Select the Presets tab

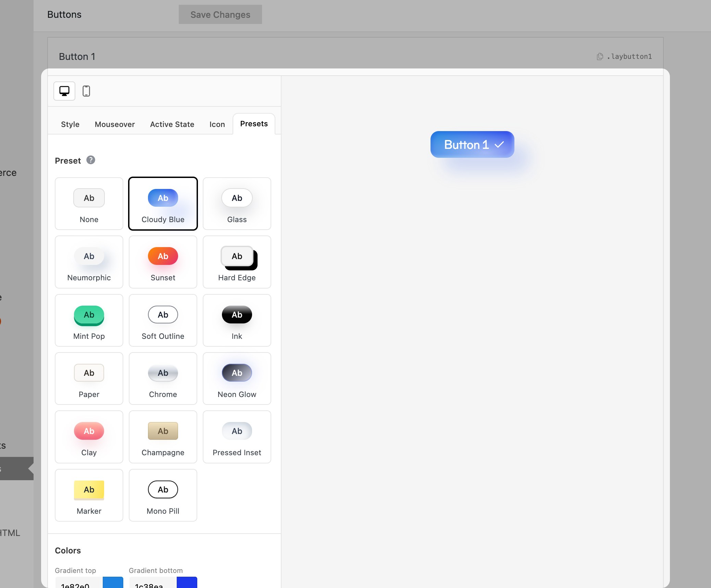coord(254,124)
